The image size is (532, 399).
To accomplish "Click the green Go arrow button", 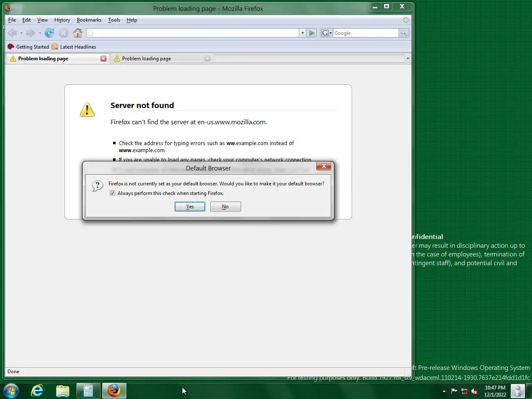I will click(x=312, y=33).
